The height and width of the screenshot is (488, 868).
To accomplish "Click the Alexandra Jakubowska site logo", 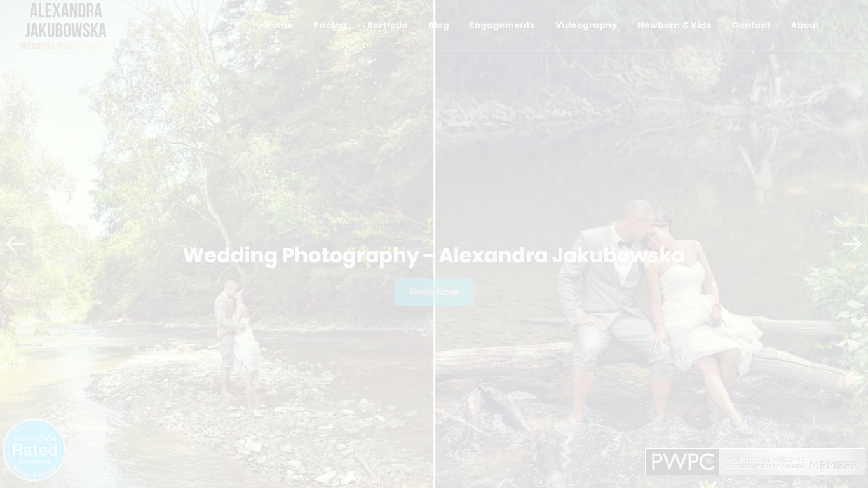I will [65, 25].
